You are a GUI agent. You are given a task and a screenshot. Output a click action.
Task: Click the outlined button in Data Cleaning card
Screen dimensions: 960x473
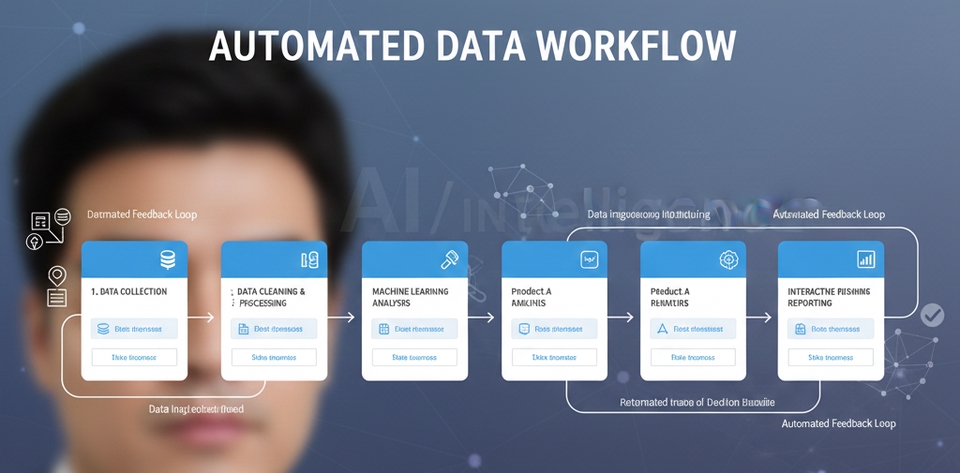click(273, 357)
